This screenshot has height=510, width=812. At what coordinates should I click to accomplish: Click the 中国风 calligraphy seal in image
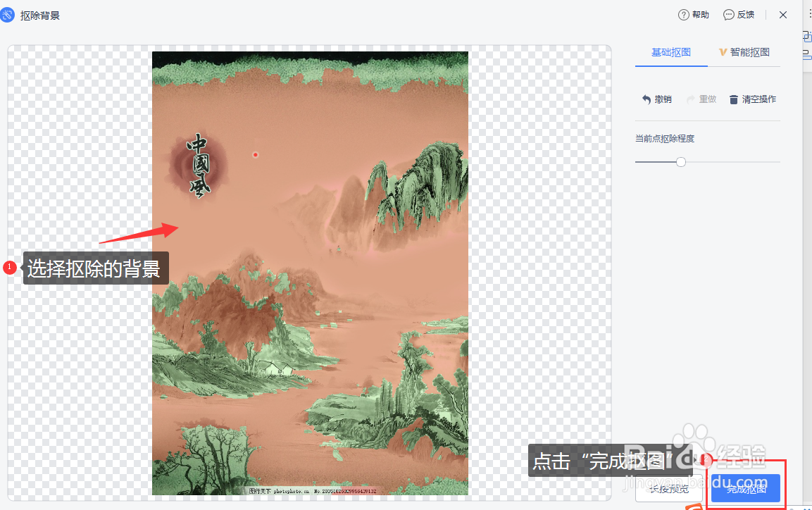199,166
